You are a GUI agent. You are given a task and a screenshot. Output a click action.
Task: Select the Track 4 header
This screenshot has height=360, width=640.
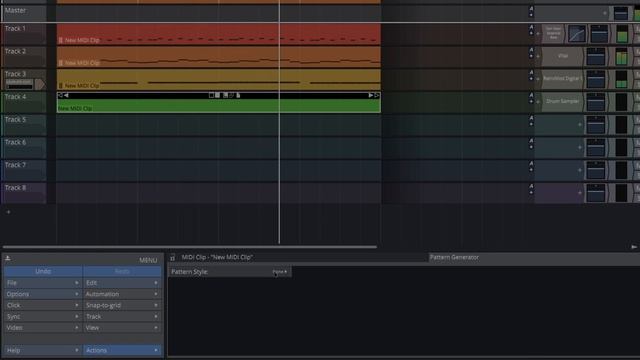pos(24,102)
